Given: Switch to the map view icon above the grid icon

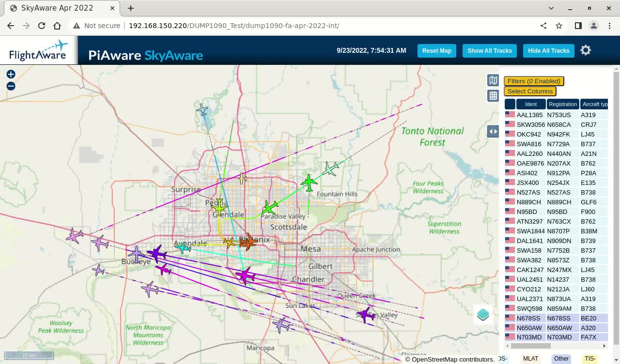Looking at the screenshot, I should click(x=493, y=80).
